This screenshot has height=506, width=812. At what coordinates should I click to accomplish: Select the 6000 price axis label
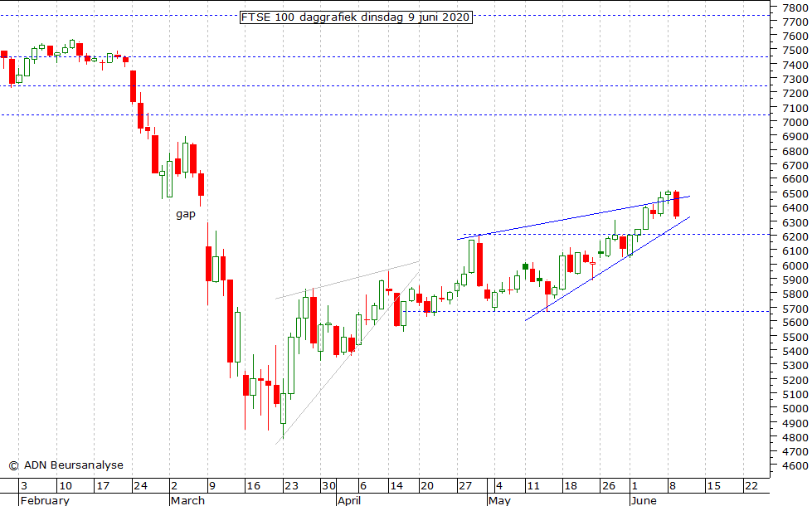point(795,265)
